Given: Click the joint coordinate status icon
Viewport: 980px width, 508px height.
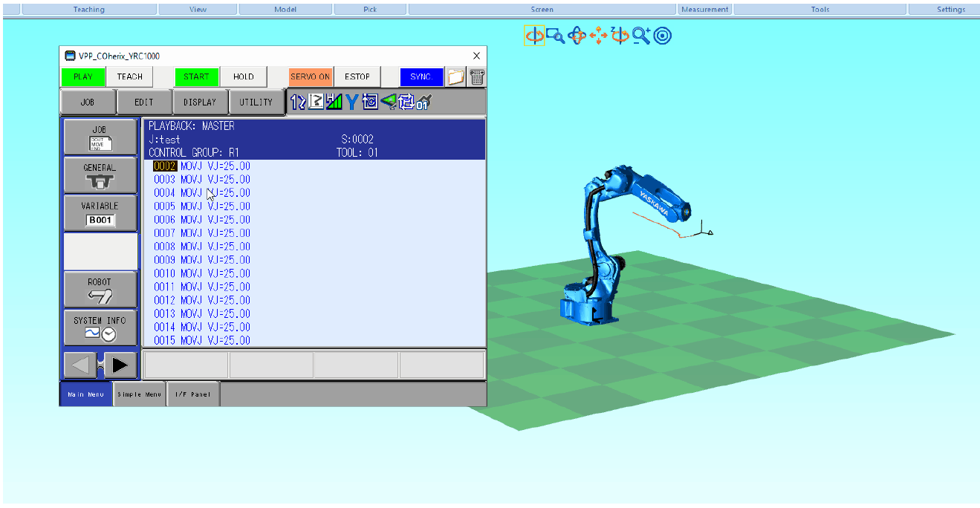Looking at the screenshot, I should [x=316, y=102].
